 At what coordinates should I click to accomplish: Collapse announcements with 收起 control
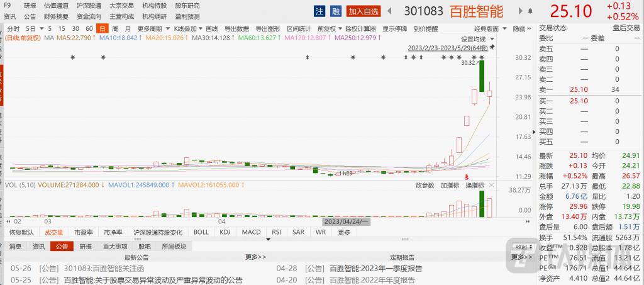coord(525,247)
